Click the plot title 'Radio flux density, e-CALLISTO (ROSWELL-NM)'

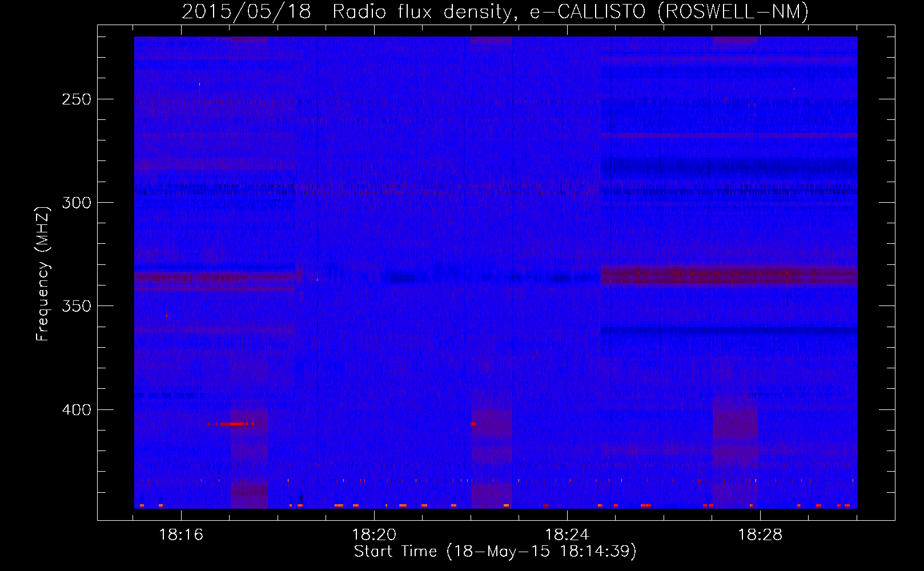571,11
